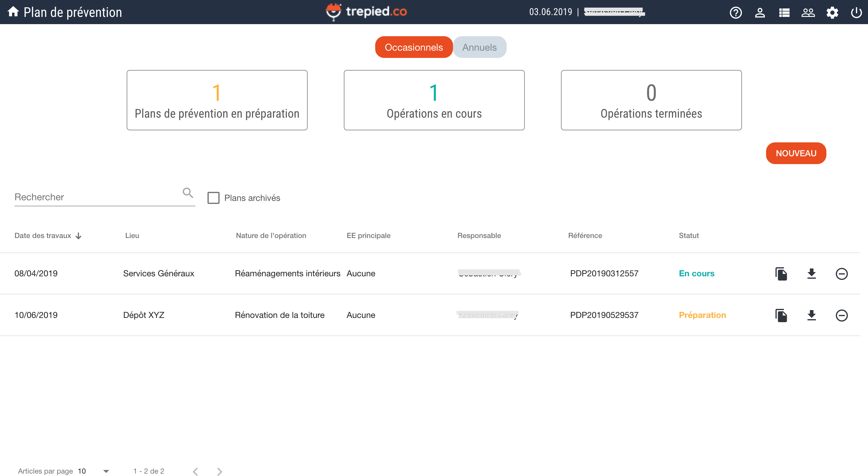This screenshot has height=476, width=868.
Task: Click the help question mark icon
Action: click(736, 11)
